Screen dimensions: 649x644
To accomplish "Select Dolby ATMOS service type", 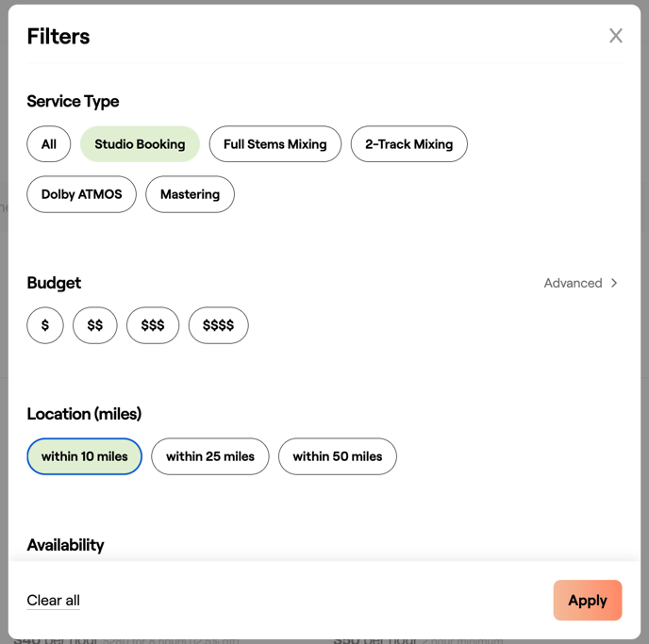I will (x=81, y=194).
